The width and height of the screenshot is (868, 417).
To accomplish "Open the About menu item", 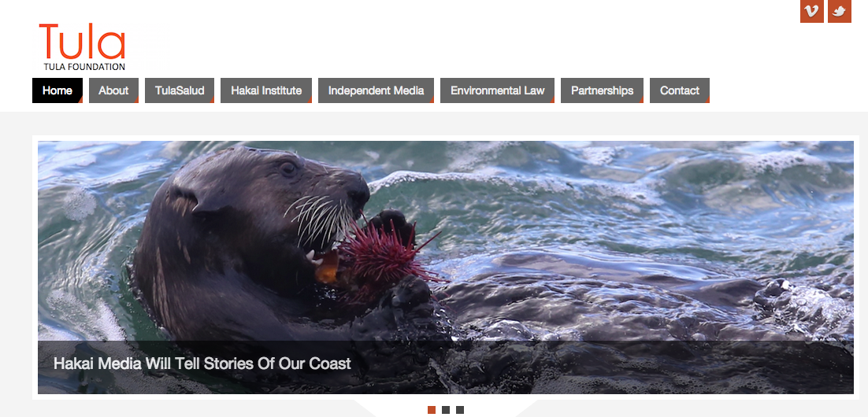I will point(113,90).
